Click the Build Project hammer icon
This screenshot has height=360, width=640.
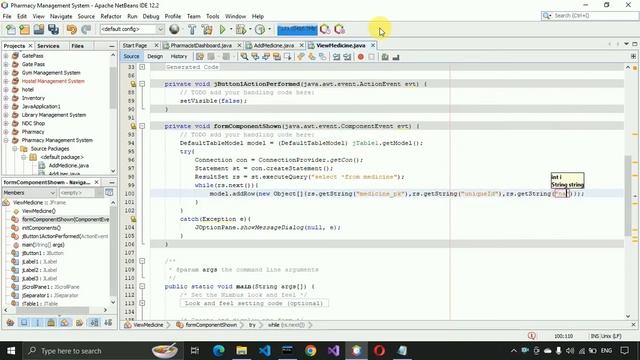click(192, 29)
